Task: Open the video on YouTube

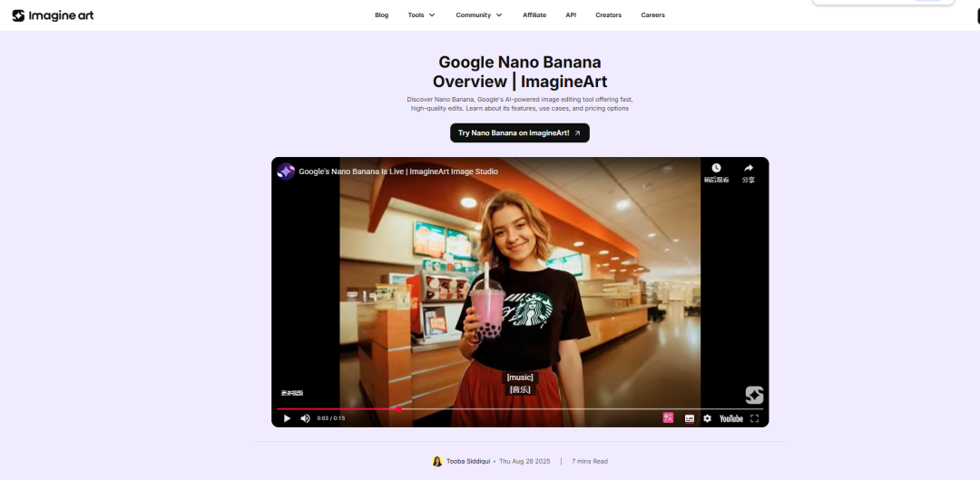Action: (x=730, y=418)
